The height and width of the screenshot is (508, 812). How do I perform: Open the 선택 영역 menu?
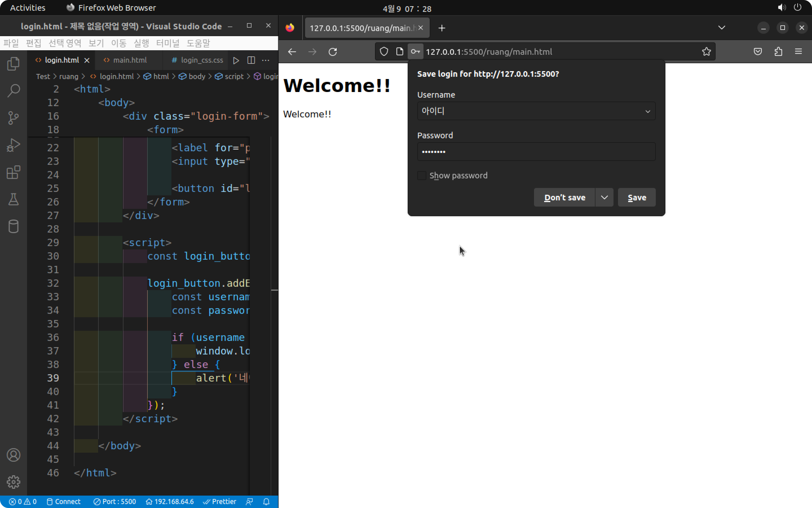pos(65,43)
